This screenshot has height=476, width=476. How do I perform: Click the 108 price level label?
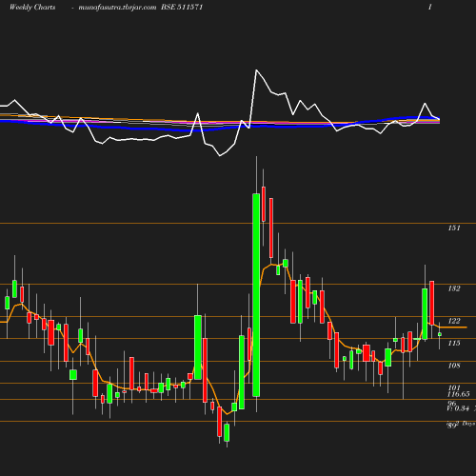click(x=454, y=366)
